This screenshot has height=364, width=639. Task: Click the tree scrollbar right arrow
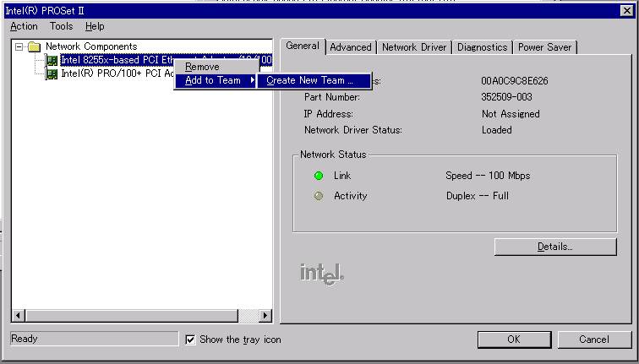point(265,316)
